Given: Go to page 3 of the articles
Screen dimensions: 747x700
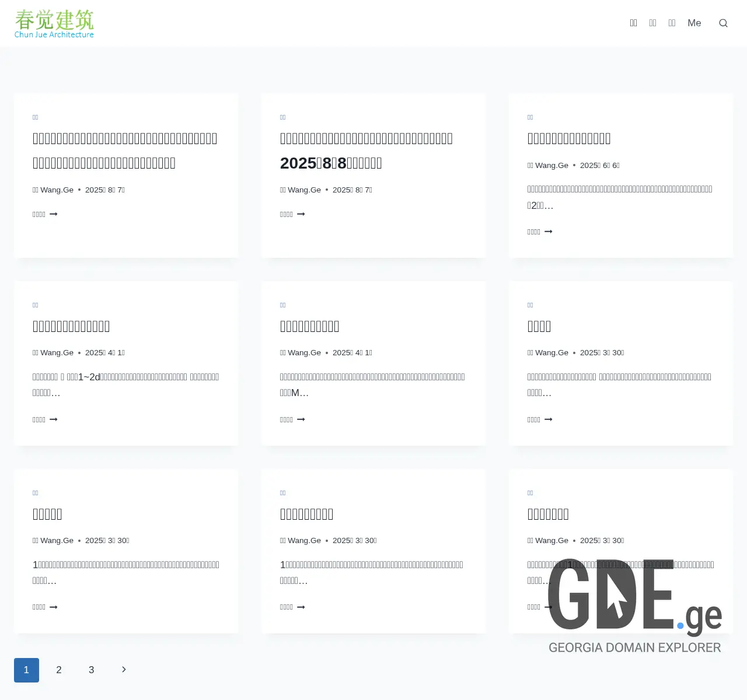Looking at the screenshot, I should click(x=91, y=670).
